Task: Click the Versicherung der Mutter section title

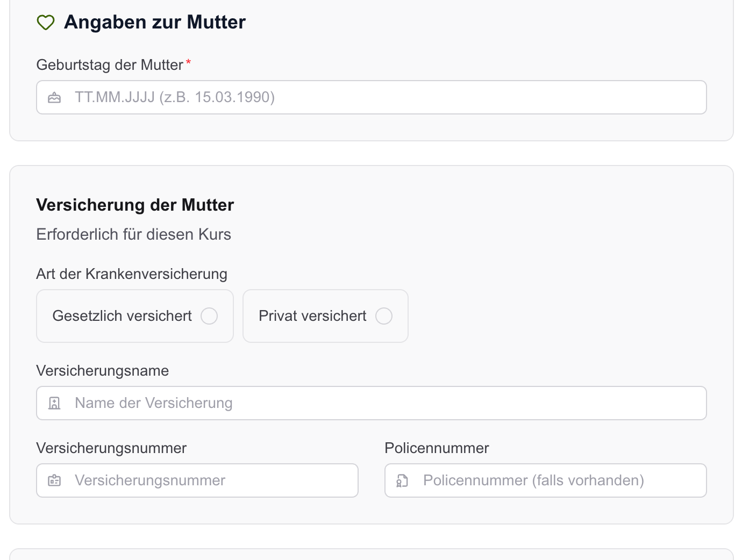Action: (135, 205)
